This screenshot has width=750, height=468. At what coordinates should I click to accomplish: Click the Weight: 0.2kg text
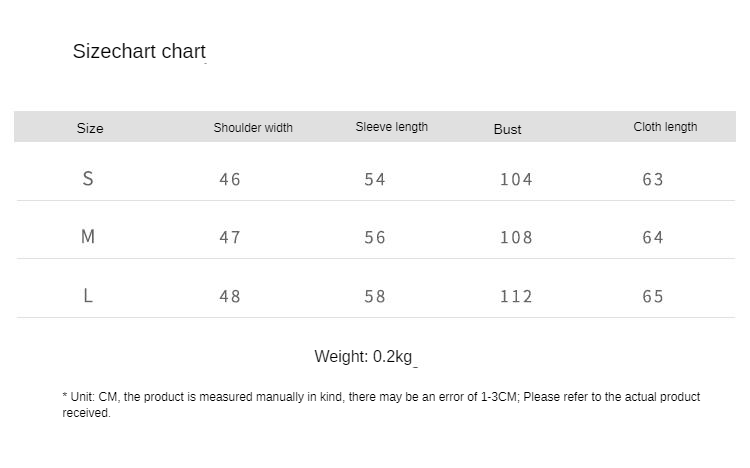tap(364, 357)
